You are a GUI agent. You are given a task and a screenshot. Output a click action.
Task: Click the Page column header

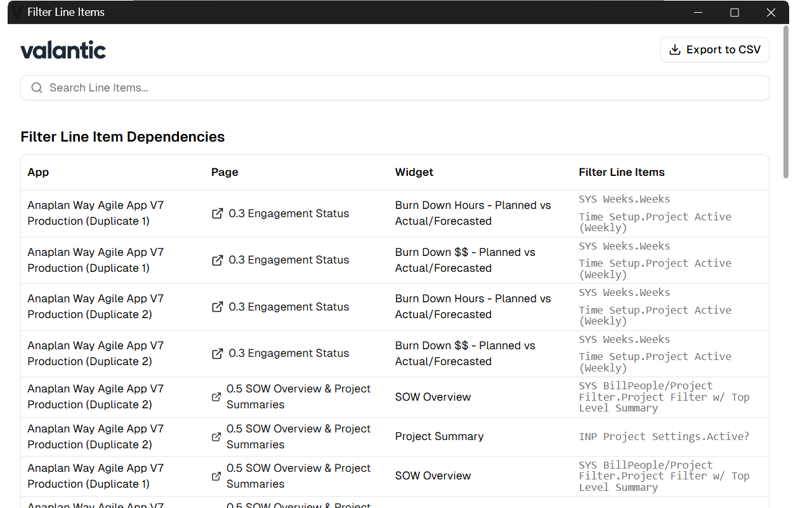(x=225, y=172)
